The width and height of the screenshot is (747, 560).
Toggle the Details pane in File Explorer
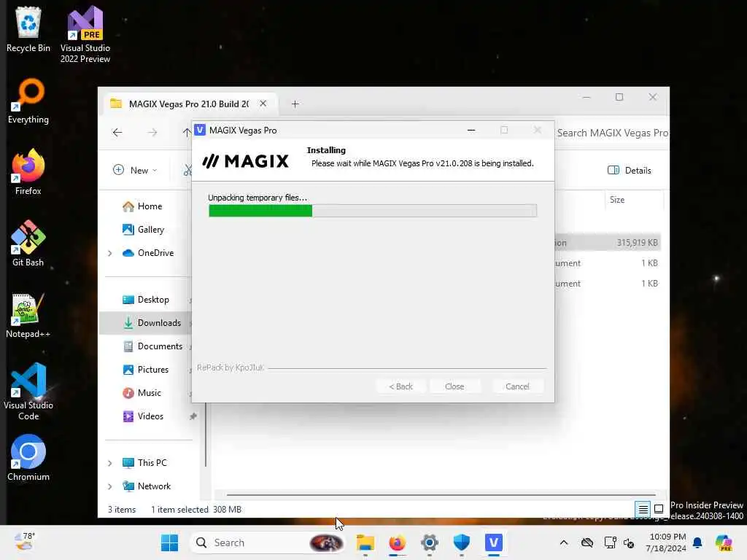point(630,170)
